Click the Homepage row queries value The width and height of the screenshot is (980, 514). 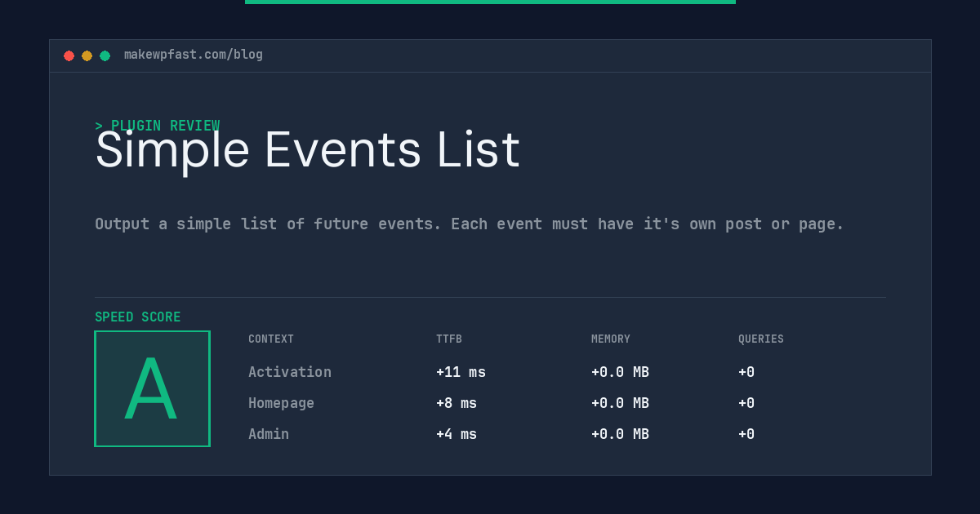click(746, 403)
